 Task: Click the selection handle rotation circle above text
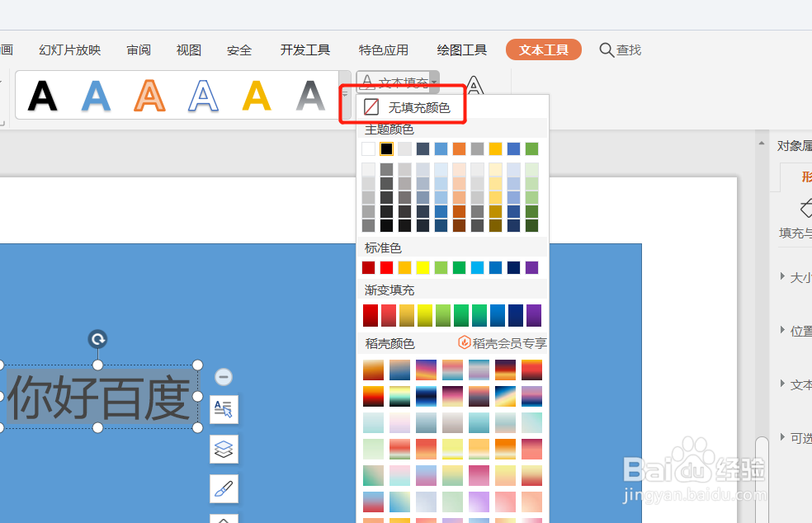97,338
